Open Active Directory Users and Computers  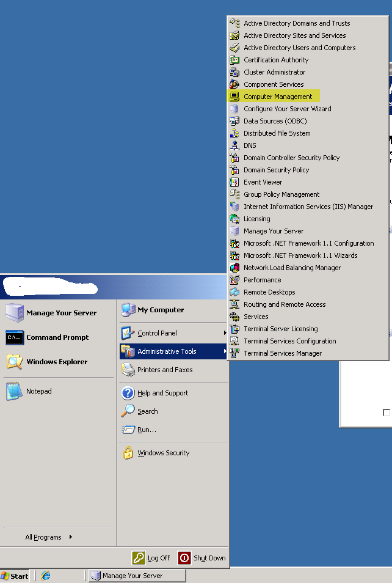click(x=299, y=48)
